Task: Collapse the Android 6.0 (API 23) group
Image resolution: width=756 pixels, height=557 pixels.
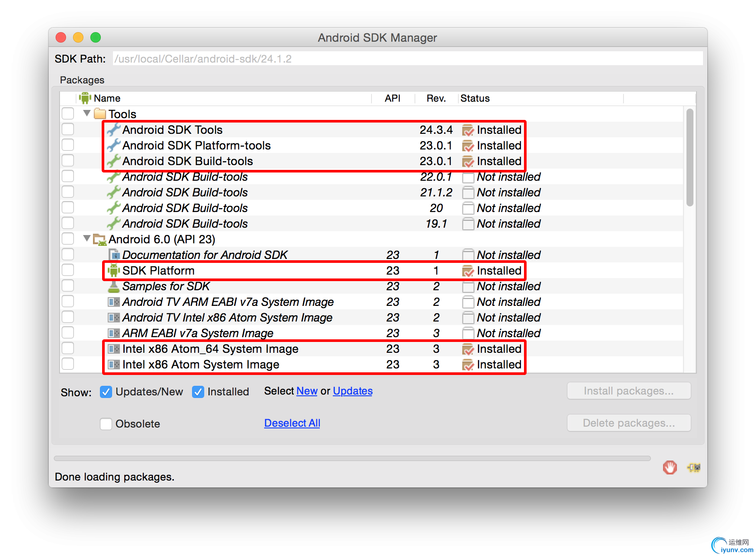Action: (87, 239)
